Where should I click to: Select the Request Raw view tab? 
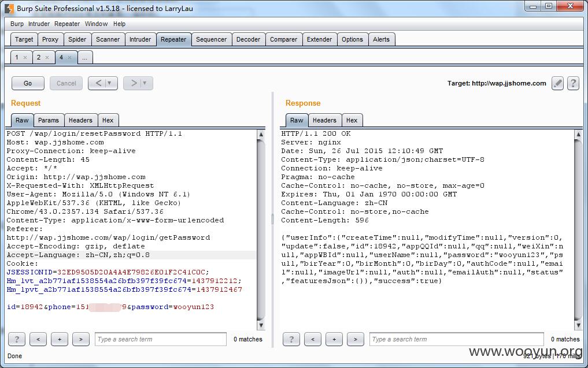point(22,120)
